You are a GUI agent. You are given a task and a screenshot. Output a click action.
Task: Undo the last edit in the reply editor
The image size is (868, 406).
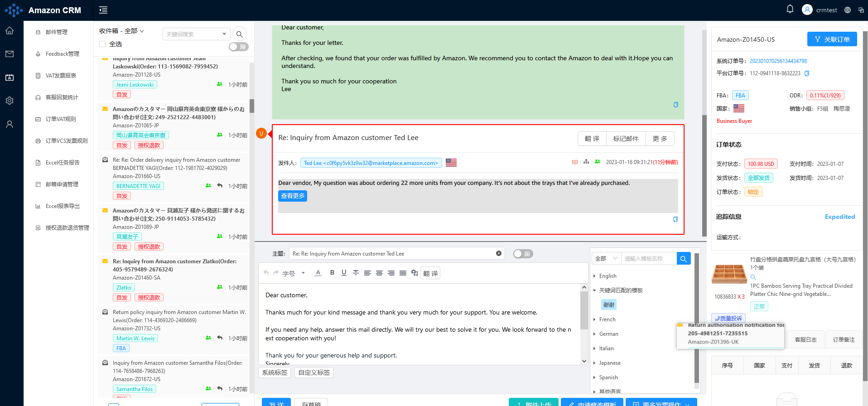pyautogui.click(x=266, y=273)
